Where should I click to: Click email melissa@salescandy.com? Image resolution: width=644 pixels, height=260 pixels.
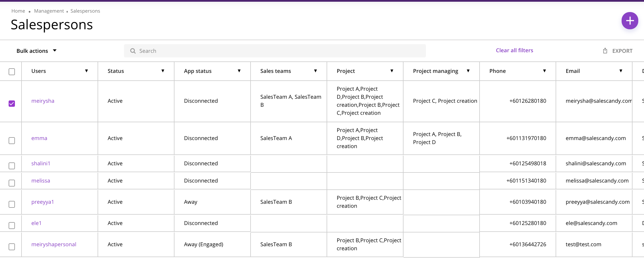click(x=597, y=181)
